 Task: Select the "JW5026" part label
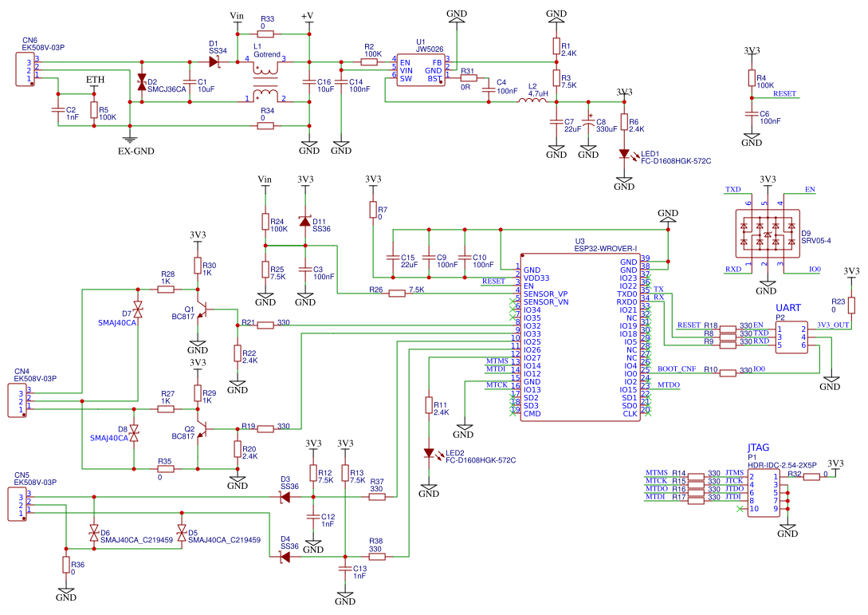tap(430, 49)
